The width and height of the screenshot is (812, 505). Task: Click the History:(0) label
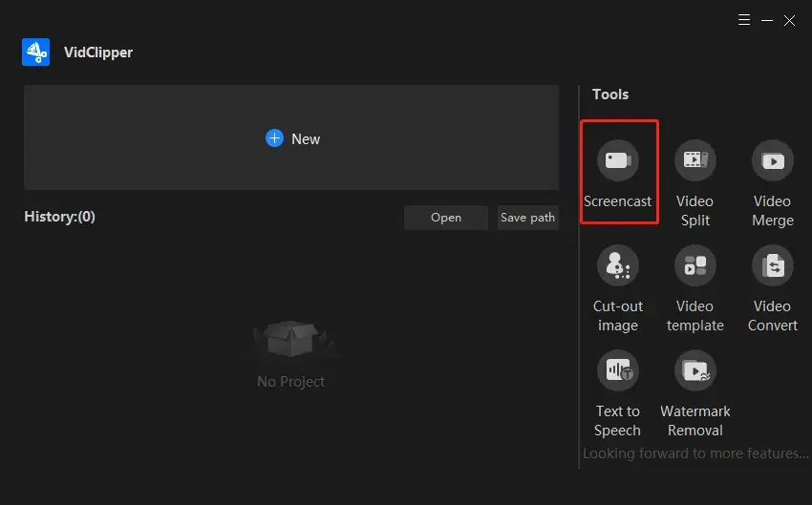pos(59,217)
